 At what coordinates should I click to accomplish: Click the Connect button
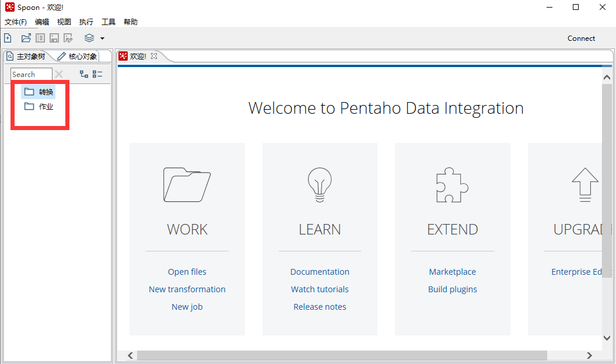[581, 38]
